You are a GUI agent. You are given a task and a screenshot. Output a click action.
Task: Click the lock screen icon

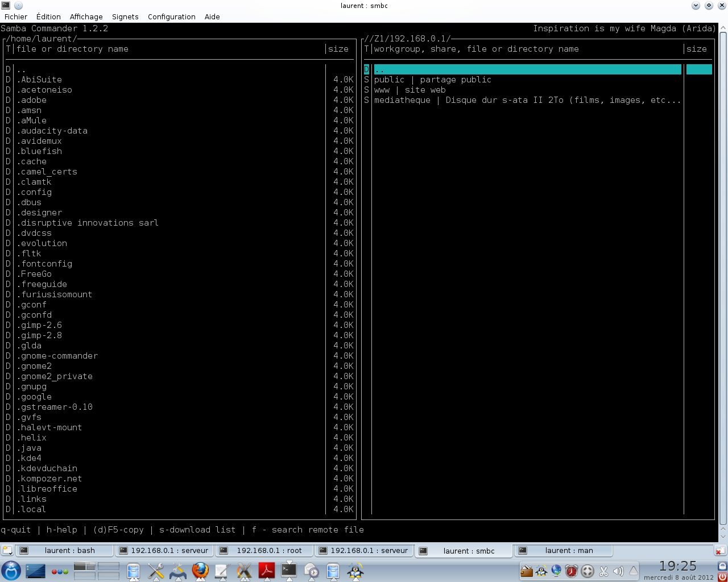coord(722,566)
